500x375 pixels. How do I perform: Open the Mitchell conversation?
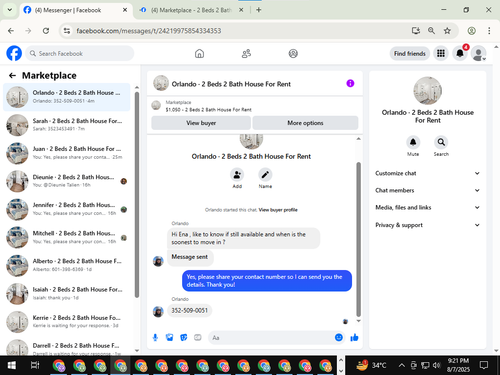[x=67, y=237]
